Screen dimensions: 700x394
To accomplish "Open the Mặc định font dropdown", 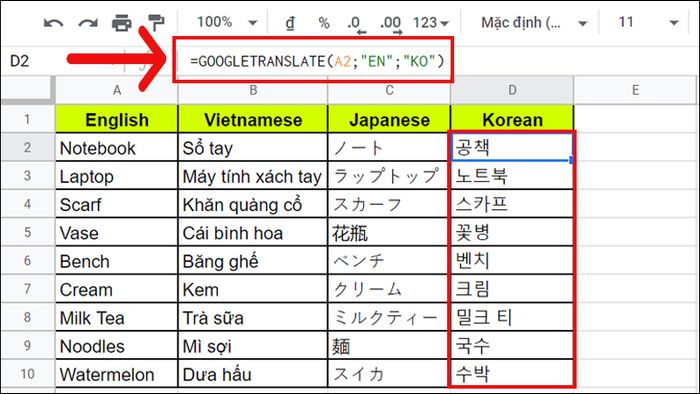I will click(534, 22).
